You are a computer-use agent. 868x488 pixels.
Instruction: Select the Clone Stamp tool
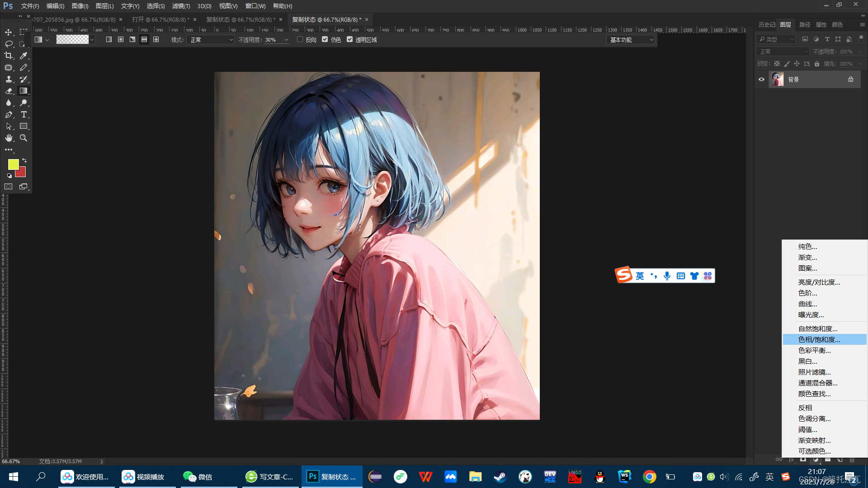pos(9,79)
